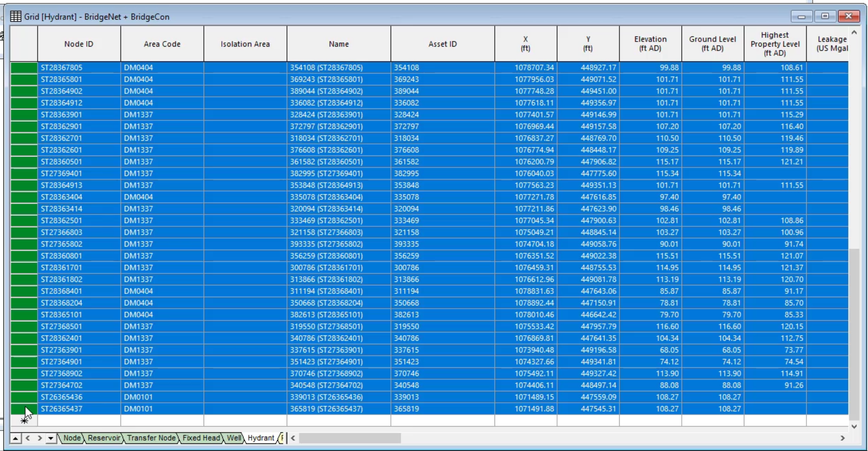
Task: Click Elevation value 115.17
Action: pyautogui.click(x=650, y=162)
